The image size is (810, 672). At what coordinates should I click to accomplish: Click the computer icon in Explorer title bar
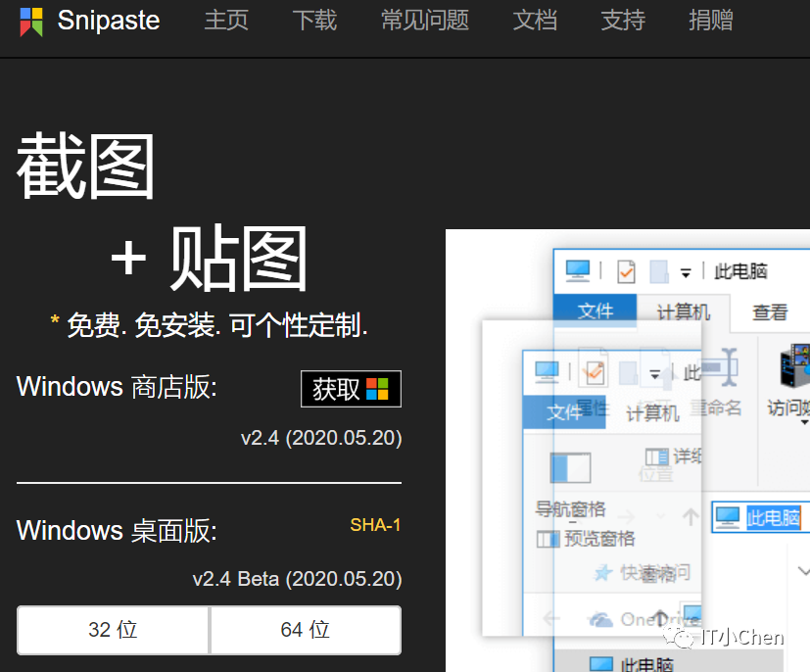point(578,270)
